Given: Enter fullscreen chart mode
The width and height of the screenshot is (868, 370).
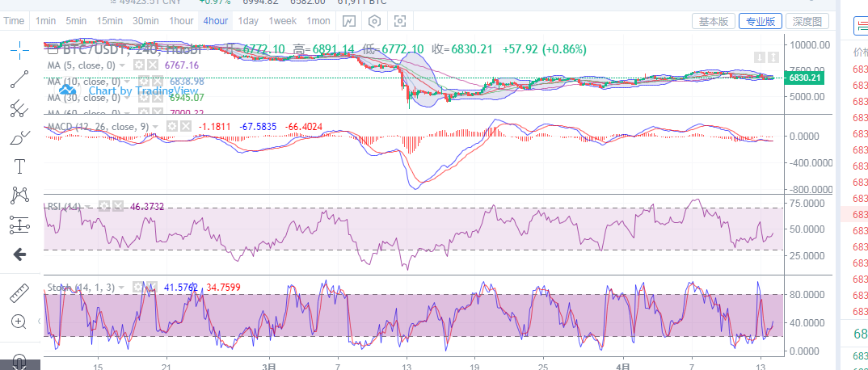Looking at the screenshot, I should (x=400, y=21).
